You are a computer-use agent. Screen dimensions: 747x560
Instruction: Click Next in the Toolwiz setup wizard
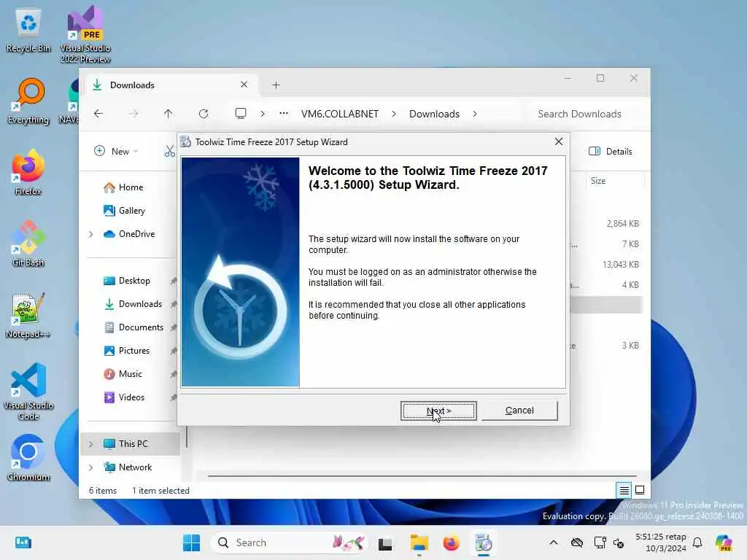pos(438,411)
